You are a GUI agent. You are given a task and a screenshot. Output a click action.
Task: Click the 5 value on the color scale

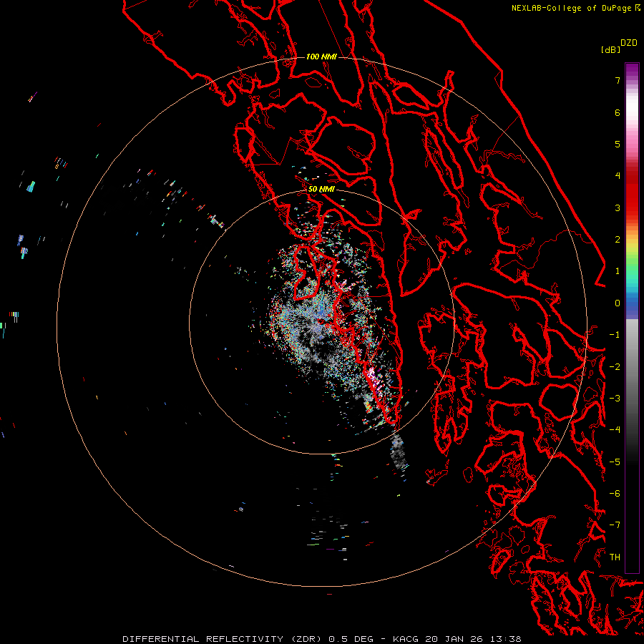click(618, 144)
